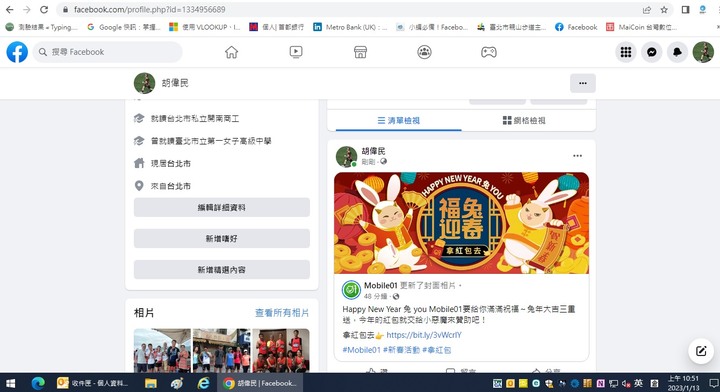Click the browser address bar URL
The width and height of the screenshot is (720, 392).
150,9
